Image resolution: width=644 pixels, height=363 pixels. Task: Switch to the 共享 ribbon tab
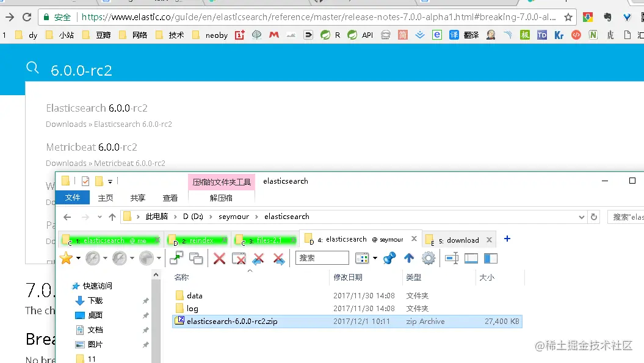[x=137, y=198]
